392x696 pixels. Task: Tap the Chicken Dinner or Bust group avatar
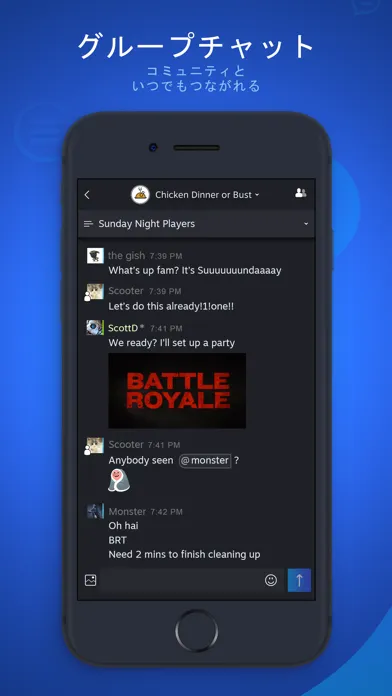[x=140, y=195]
